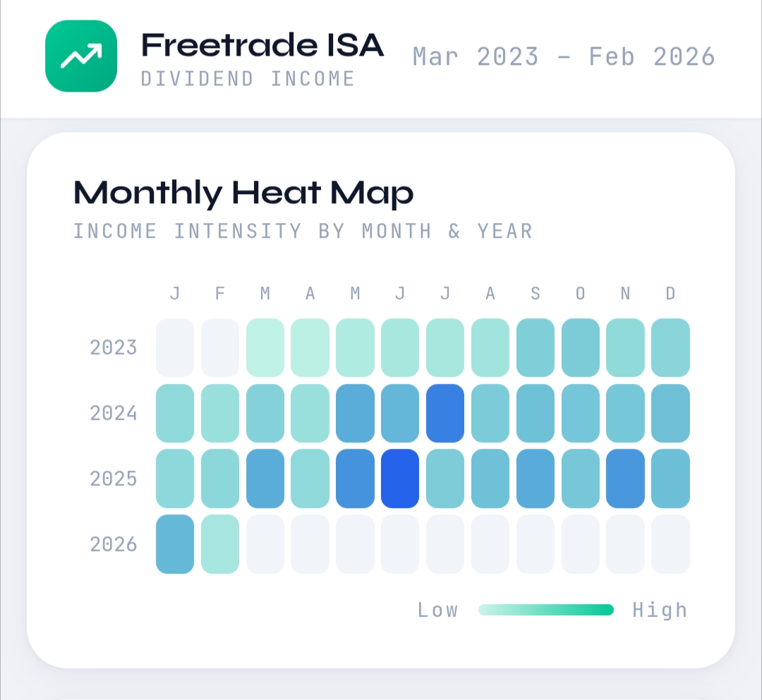Click the 2025 row label
This screenshot has width=762, height=700.
(x=114, y=478)
